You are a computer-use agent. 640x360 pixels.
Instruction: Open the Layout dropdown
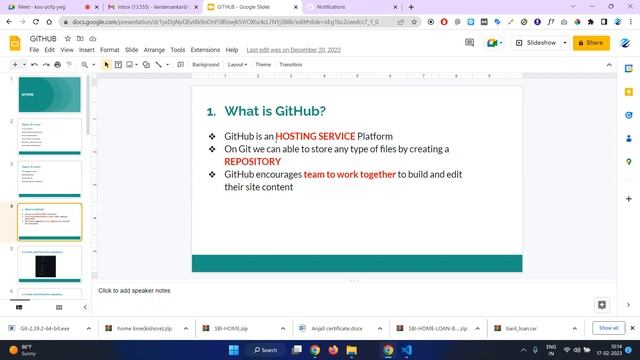click(237, 64)
